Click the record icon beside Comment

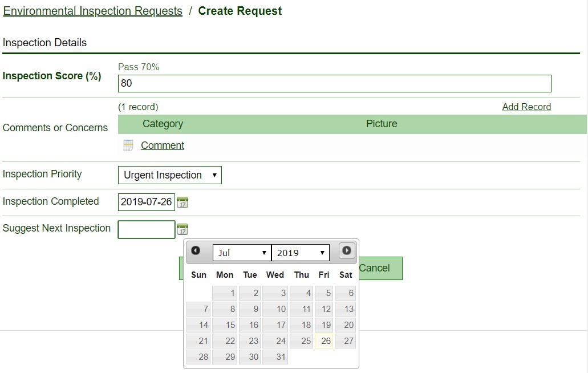tap(128, 145)
